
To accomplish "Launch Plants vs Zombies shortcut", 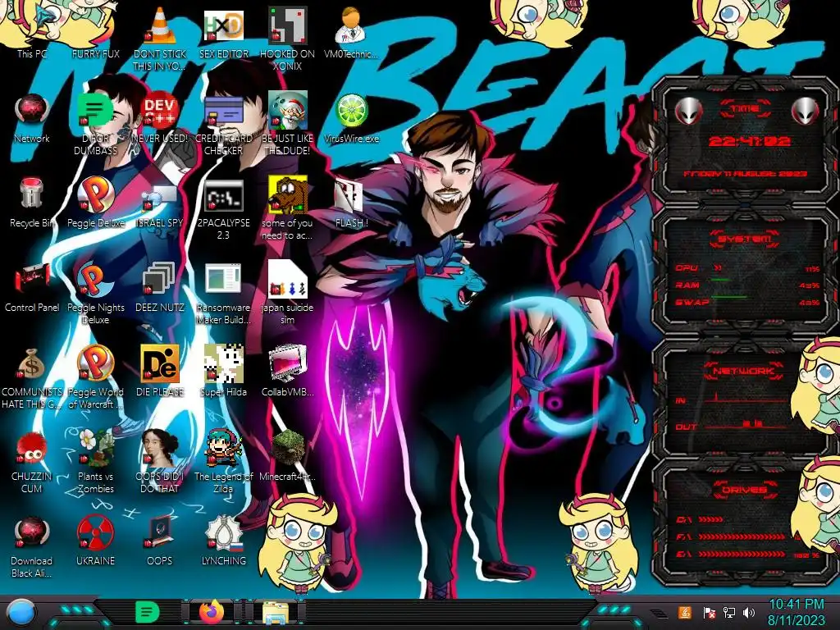I will [x=96, y=462].
